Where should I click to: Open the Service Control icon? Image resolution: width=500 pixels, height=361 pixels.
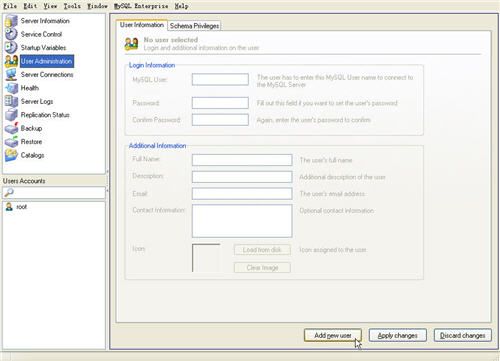[11, 34]
